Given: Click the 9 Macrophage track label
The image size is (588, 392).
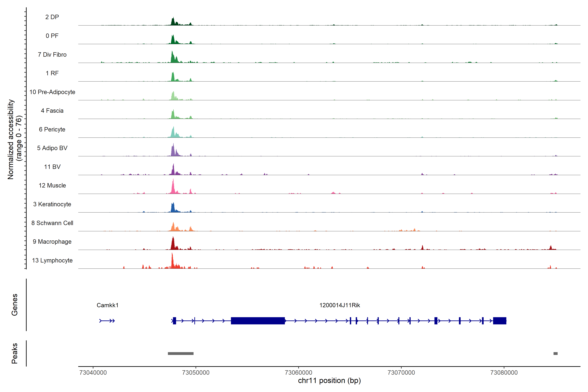Looking at the screenshot, I should pos(52,242).
